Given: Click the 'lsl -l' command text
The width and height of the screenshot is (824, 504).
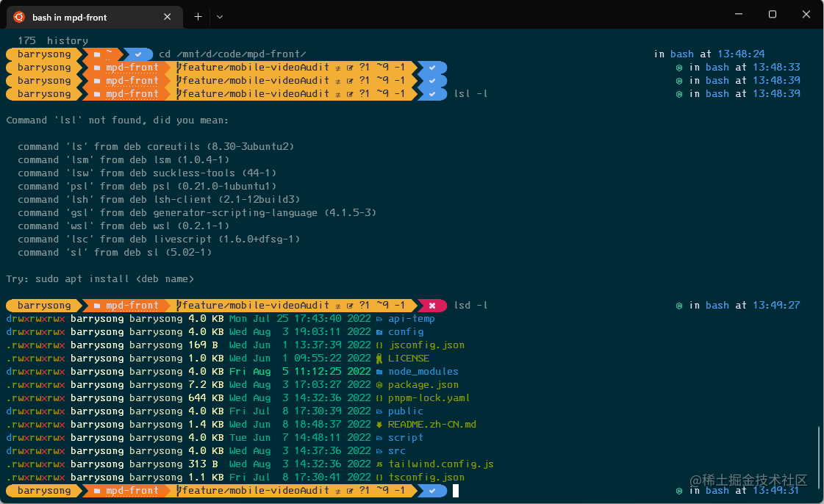Looking at the screenshot, I should coord(471,94).
